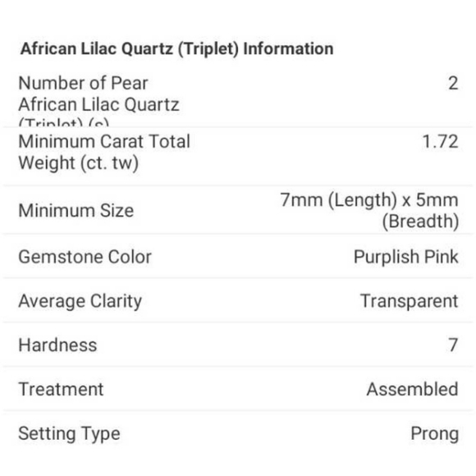This screenshot has width=476, height=476.
Task: Click the Prong setting value
Action: (x=434, y=434)
